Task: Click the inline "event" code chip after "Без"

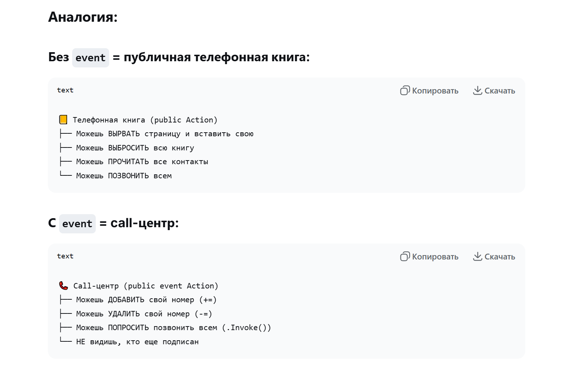Action: 90,58
